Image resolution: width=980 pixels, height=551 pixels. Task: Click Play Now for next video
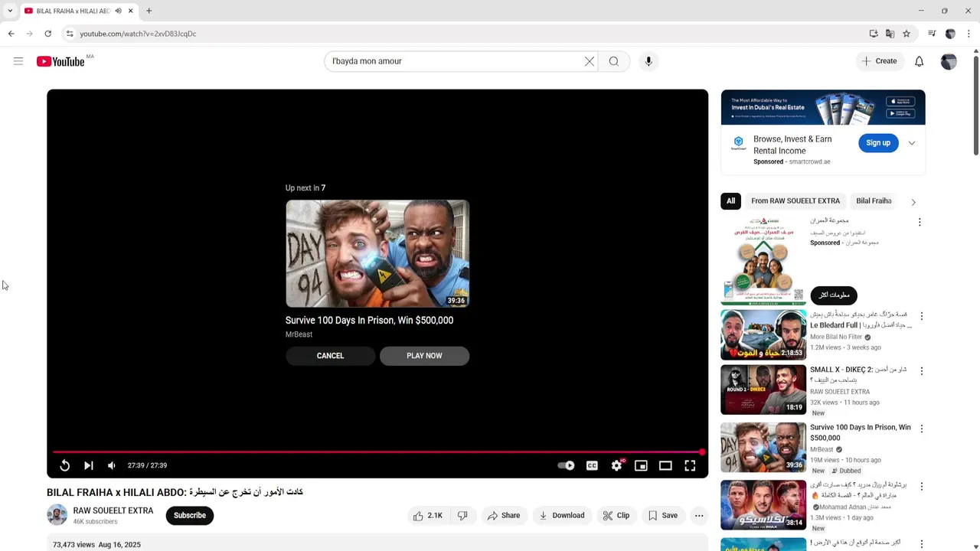coord(424,356)
